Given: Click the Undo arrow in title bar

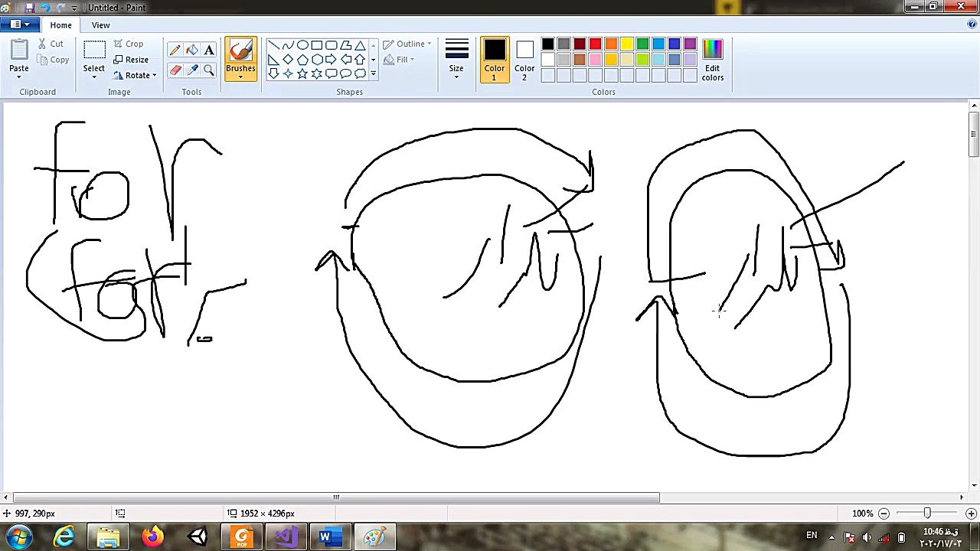Looking at the screenshot, I should [44, 8].
